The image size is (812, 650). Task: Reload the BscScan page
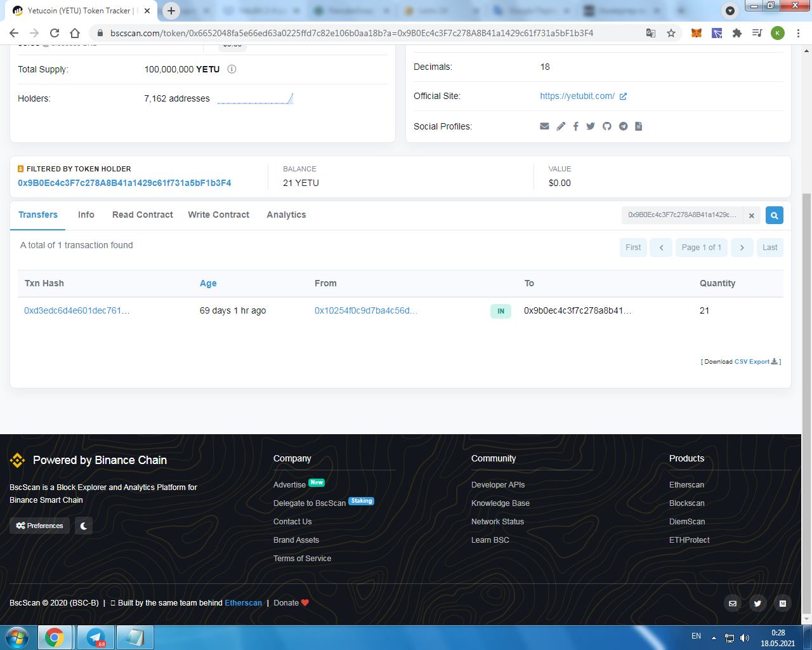tap(55, 33)
